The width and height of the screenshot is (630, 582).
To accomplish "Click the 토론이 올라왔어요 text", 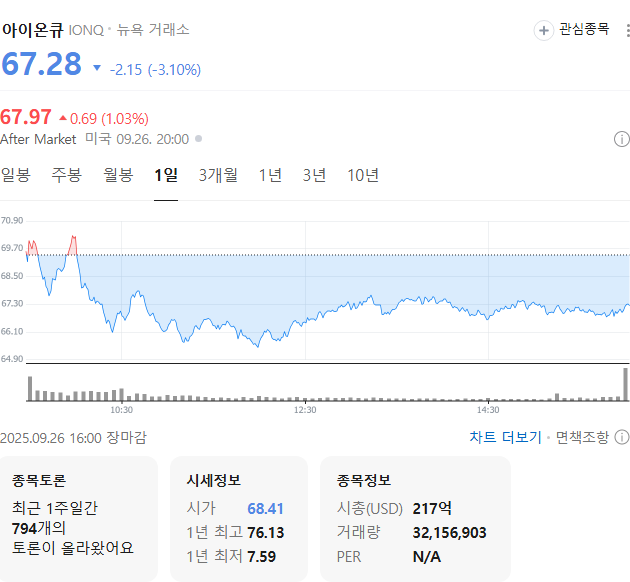I will (x=73, y=548).
